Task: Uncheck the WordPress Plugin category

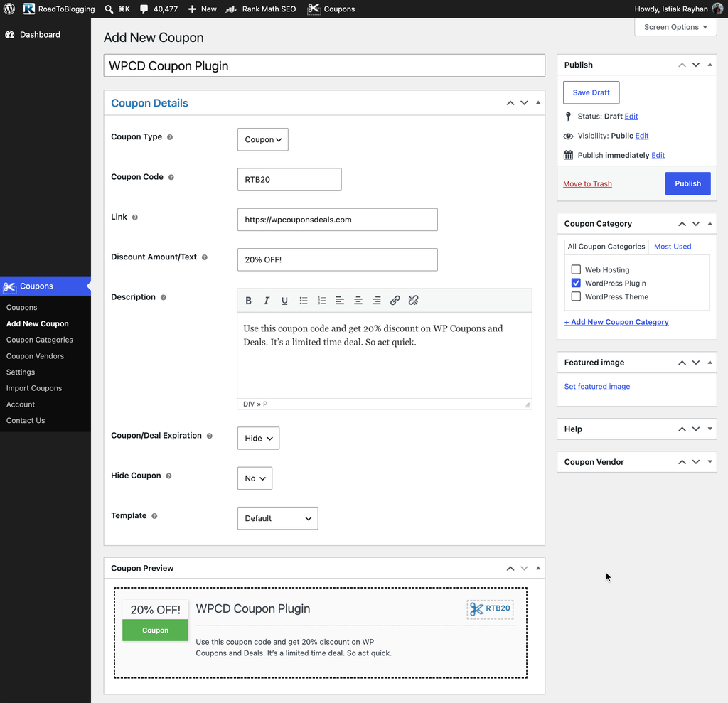Action: [576, 283]
